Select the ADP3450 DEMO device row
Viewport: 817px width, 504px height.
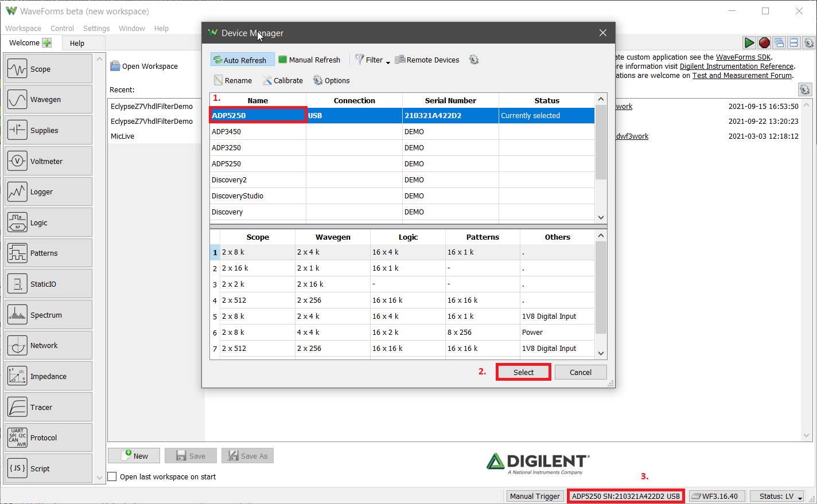[402, 131]
